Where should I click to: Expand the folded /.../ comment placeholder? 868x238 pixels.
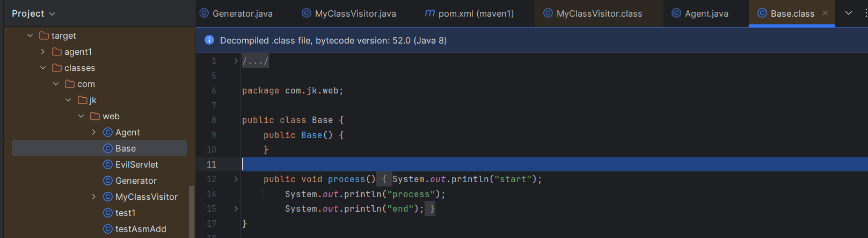tap(256, 61)
